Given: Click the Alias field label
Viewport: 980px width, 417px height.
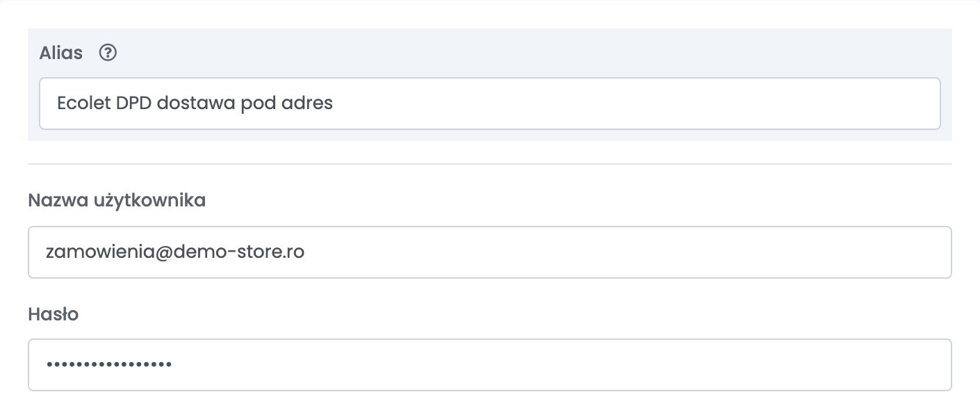Looking at the screenshot, I should pyautogui.click(x=61, y=53).
